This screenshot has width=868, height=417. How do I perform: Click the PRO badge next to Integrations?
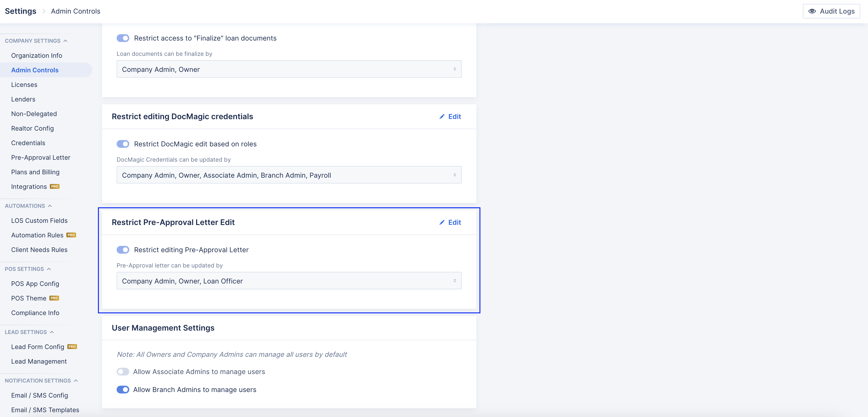(x=55, y=186)
